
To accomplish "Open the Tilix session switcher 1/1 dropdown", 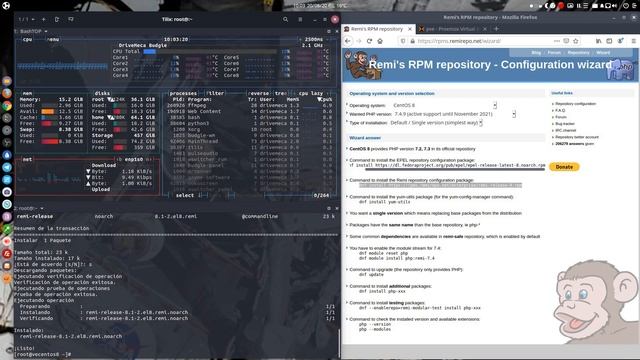I will click(x=27, y=19).
